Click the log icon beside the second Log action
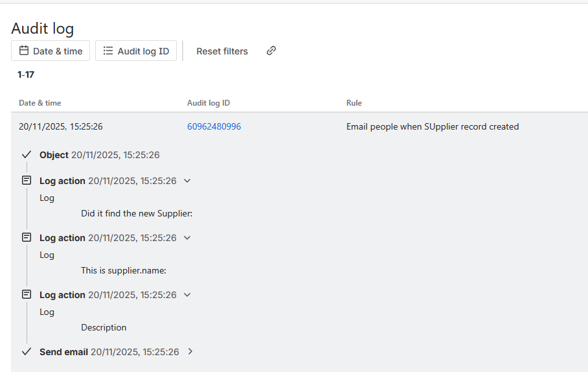 [x=26, y=237]
